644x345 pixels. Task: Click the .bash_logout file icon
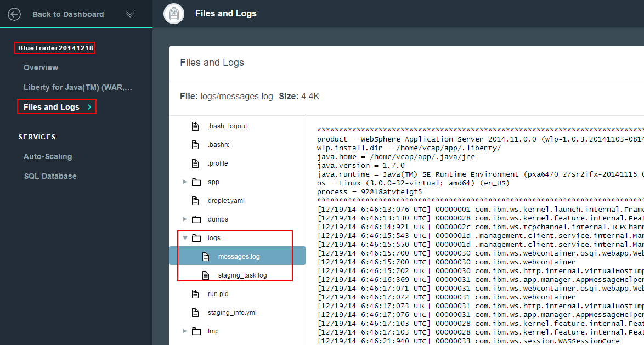[195, 126]
